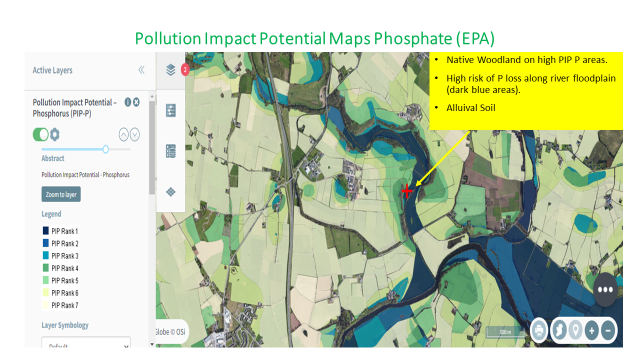
Task: Click the PIP Rank 5 light green swatch
Action: [x=46, y=280]
